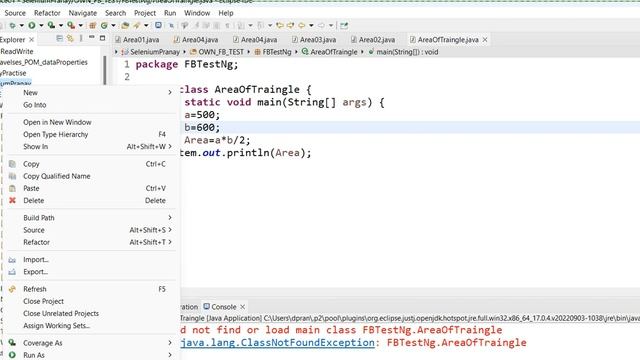Viewport: 640px width, 360px height.
Task: Collapse all in Package Explorer
Action: pyautogui.click(x=59, y=38)
